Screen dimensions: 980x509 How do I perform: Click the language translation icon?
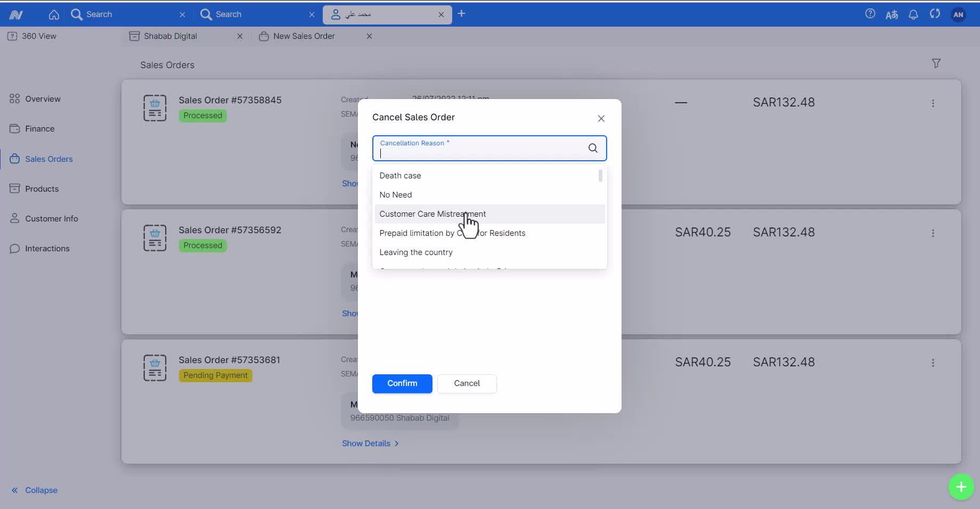pyautogui.click(x=892, y=14)
